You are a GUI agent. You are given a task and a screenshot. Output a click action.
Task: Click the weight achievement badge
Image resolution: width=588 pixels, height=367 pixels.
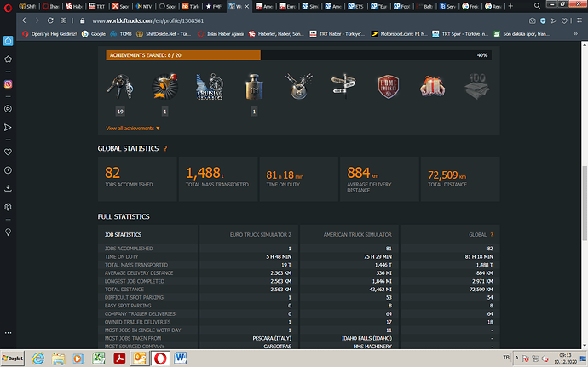point(254,87)
